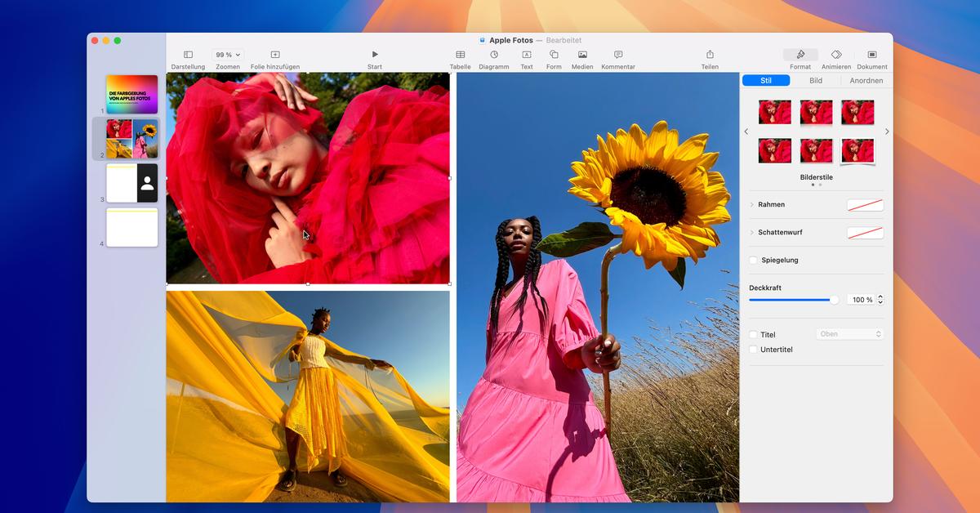Open the 99 % zoom dropdown
This screenshot has height=513, width=980.
228,55
